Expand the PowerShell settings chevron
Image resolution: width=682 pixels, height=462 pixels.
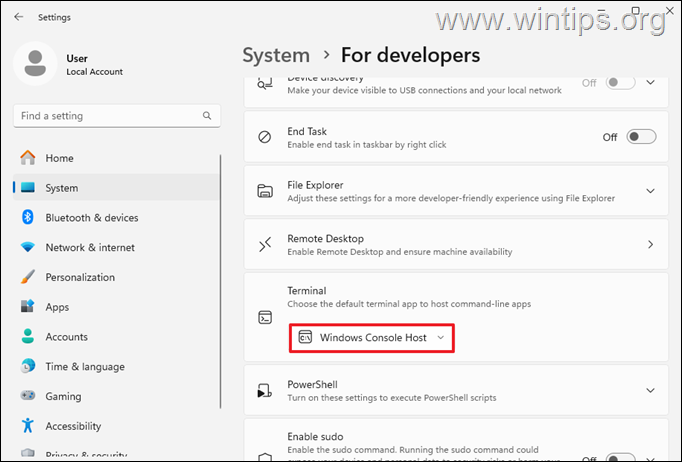[x=650, y=391]
